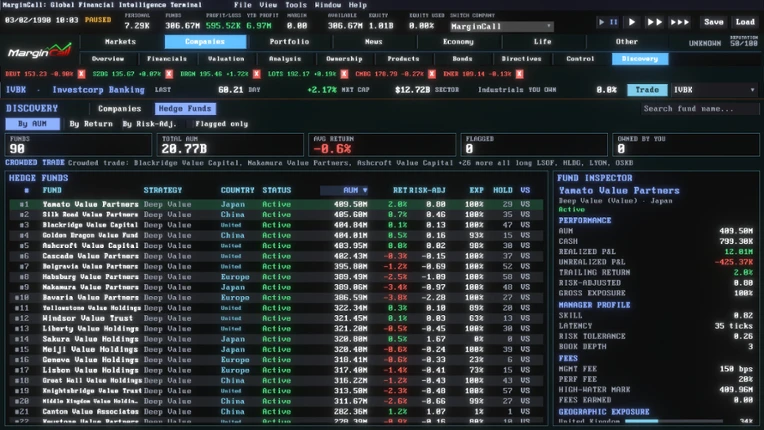
Task: Set double-speed fast forward
Action: coord(654,22)
